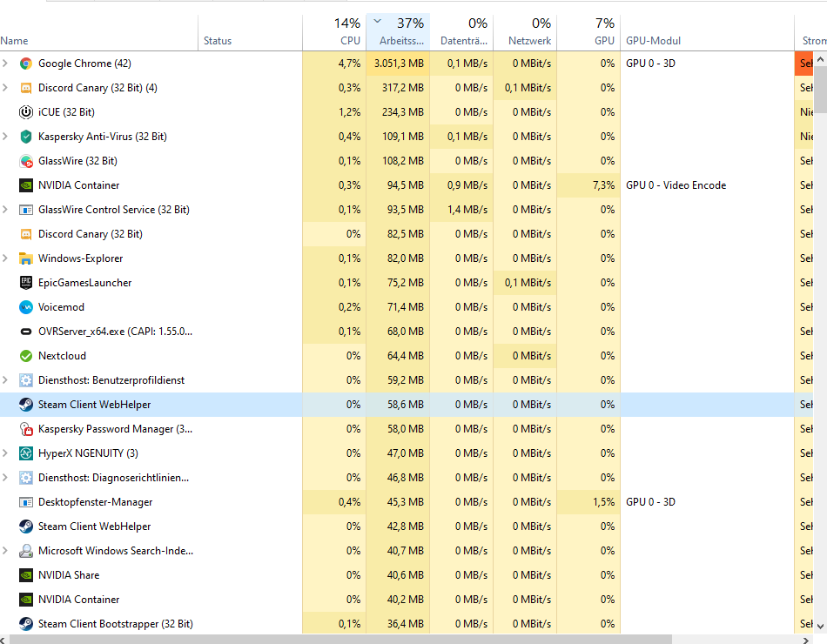Select the Nextcloud process name
Screen dimensions: 827x644
62,356
